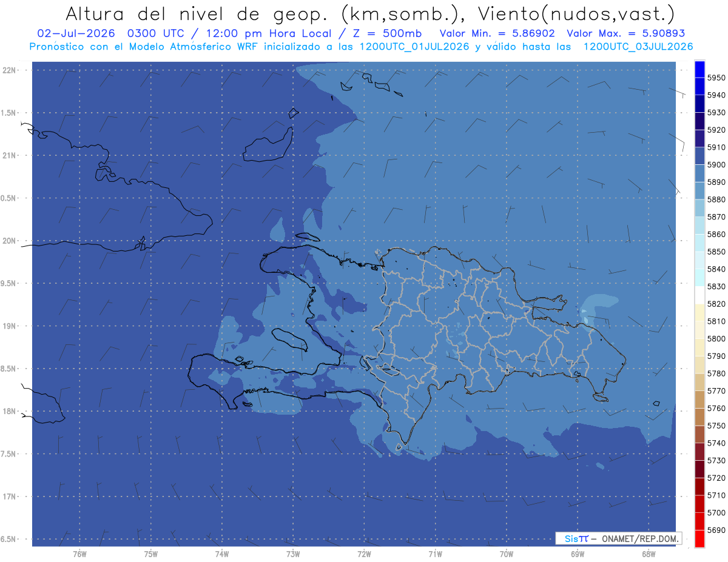This screenshot has height=562, width=728.
Task: Pick the bright red swatch below 5690
Action: coord(699,538)
